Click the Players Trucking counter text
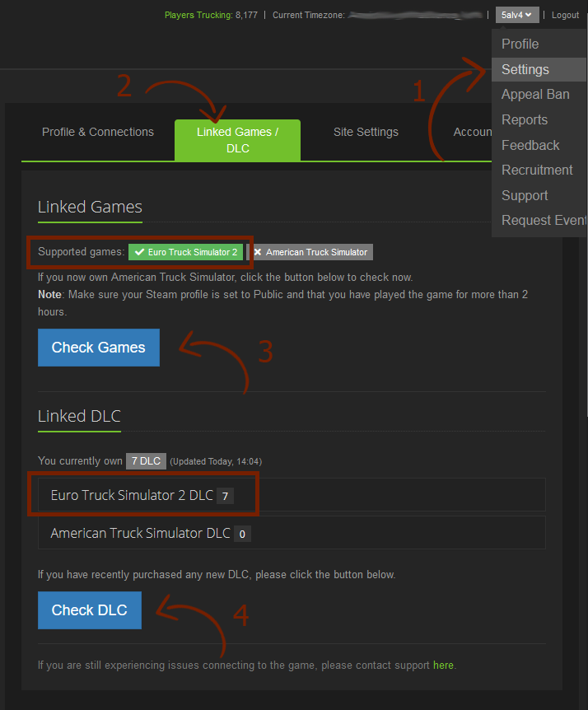Image resolution: width=588 pixels, height=710 pixels. pyautogui.click(x=211, y=15)
